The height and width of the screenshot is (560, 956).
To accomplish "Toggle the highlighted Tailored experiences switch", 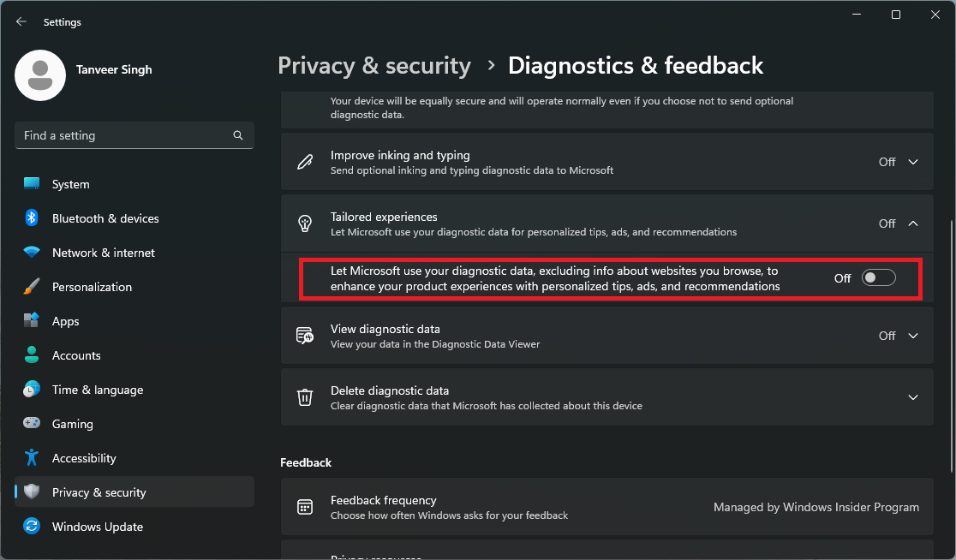I will pos(879,277).
